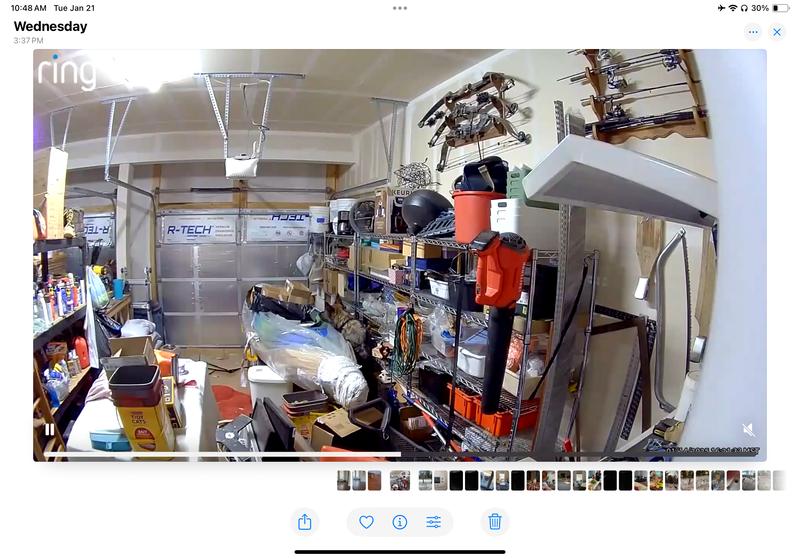Favorite this video with the heart icon

pyautogui.click(x=366, y=522)
